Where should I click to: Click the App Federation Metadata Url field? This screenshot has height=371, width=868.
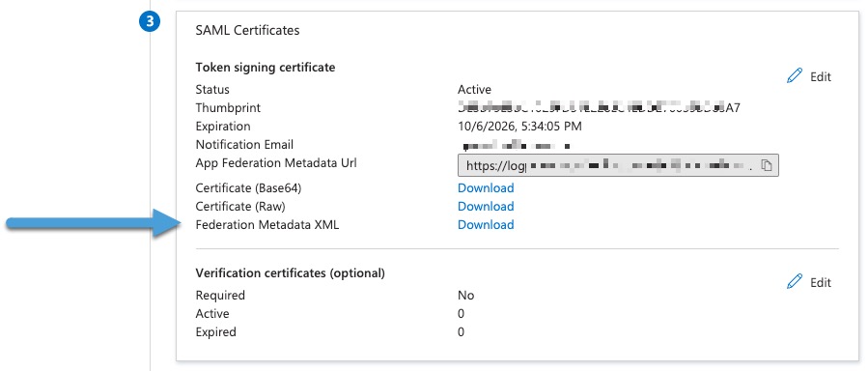(x=618, y=165)
